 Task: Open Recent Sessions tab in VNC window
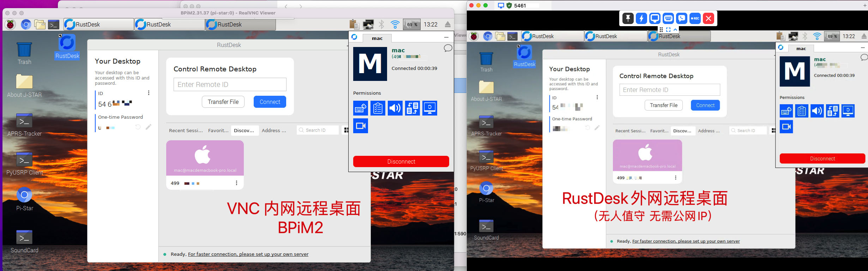pyautogui.click(x=186, y=130)
